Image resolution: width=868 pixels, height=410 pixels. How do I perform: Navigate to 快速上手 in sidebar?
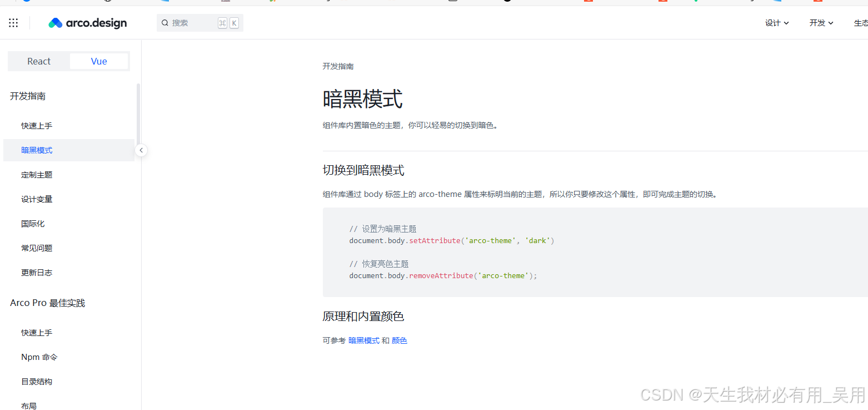pos(37,125)
